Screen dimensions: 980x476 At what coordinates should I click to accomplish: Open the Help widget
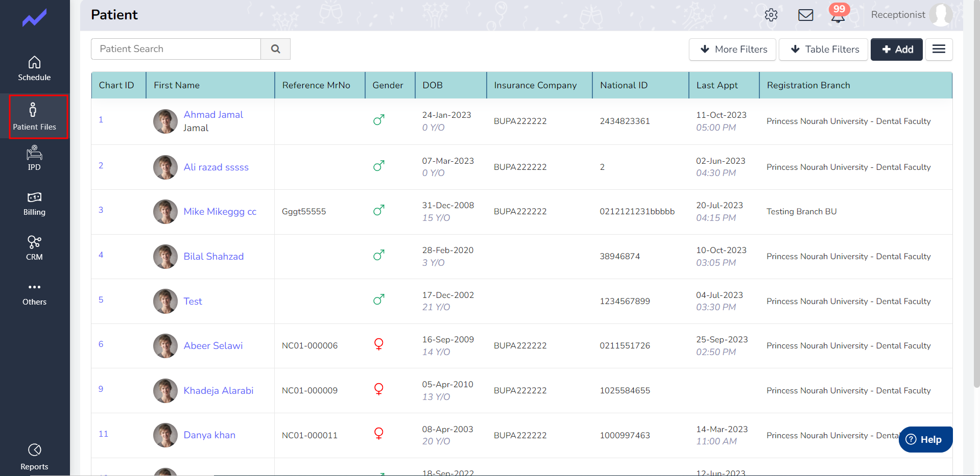pyautogui.click(x=925, y=439)
